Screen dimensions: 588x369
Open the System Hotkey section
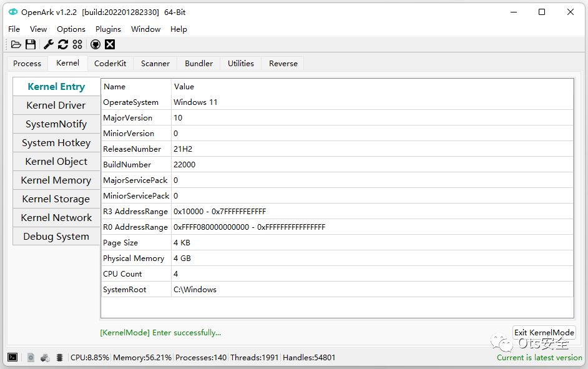(x=56, y=143)
